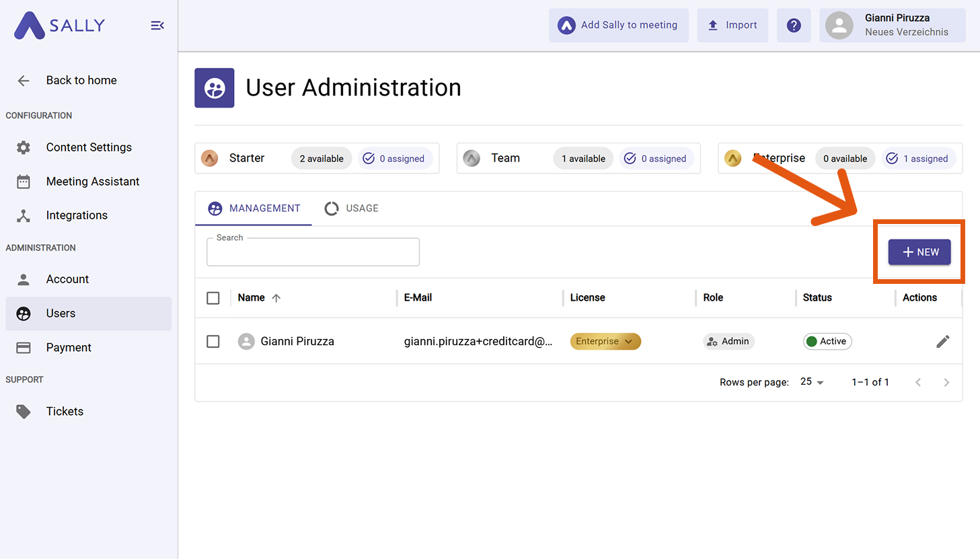
Task: Click the Team 1 available chip
Action: pyautogui.click(x=583, y=159)
